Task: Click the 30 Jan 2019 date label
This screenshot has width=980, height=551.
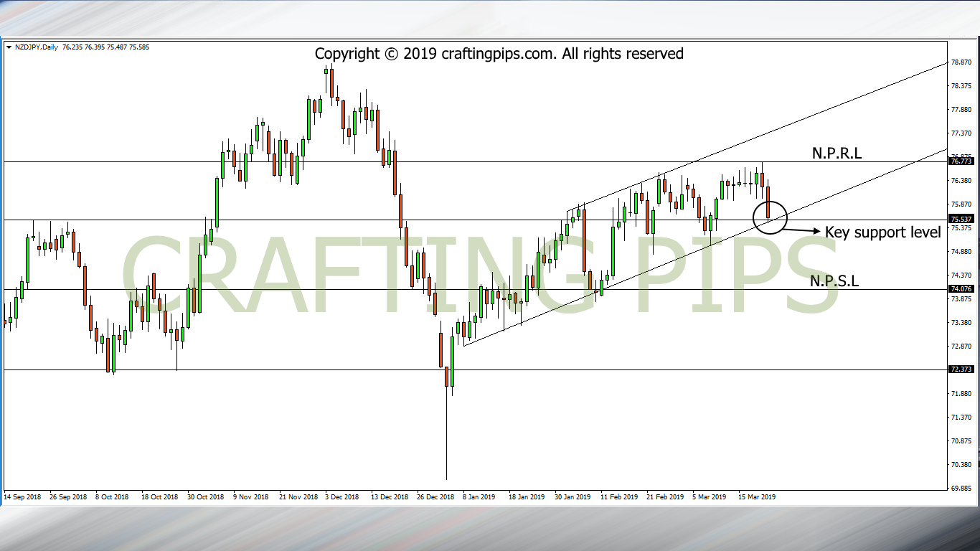Action: [x=573, y=496]
